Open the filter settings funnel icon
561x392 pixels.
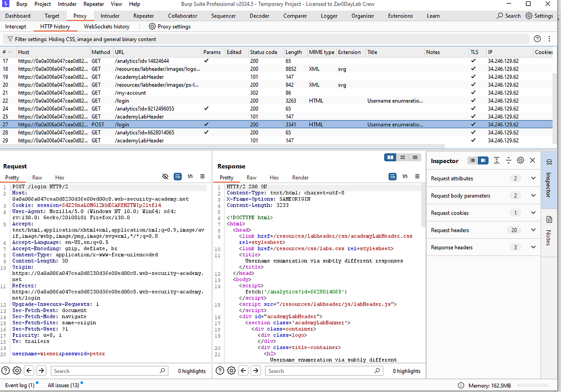[x=9, y=39]
